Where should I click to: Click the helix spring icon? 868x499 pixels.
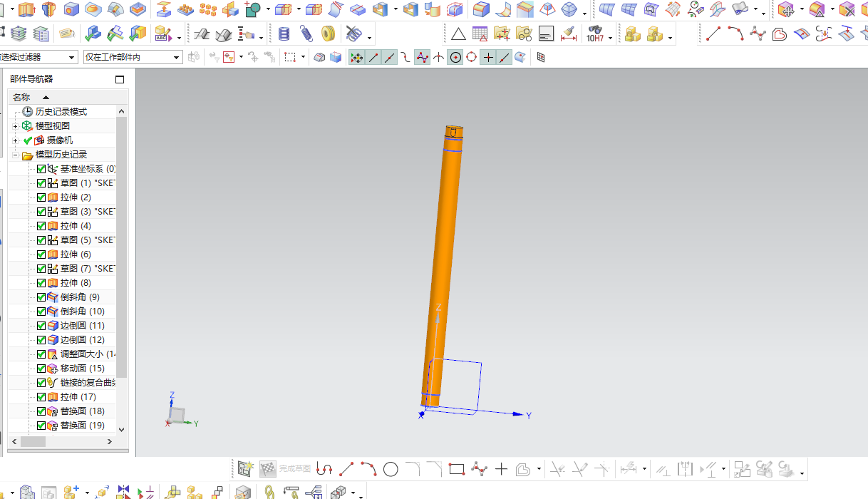coord(306,34)
